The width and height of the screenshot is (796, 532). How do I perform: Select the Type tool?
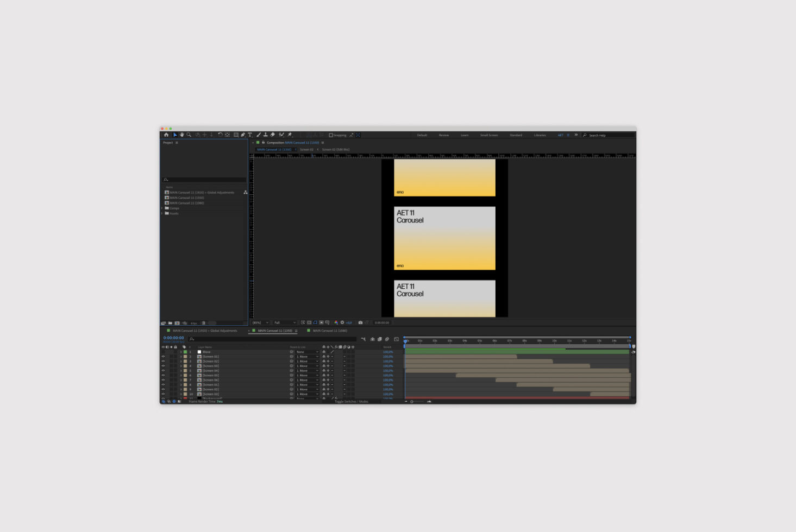point(250,135)
